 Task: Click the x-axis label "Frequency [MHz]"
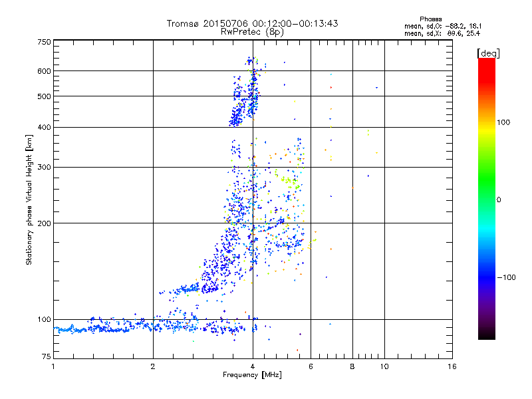pyautogui.click(x=252, y=375)
